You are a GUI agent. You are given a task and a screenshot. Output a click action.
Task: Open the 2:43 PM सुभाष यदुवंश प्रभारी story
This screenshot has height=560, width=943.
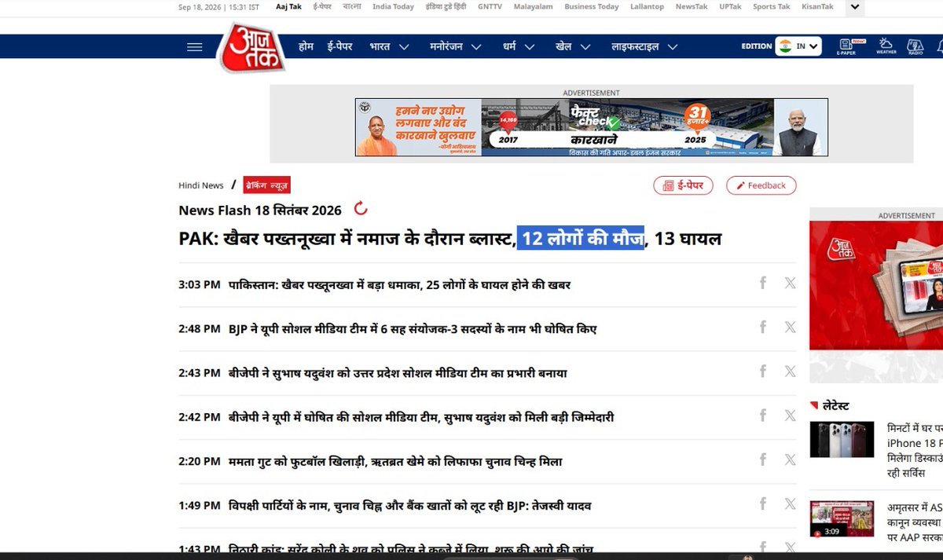click(x=398, y=372)
